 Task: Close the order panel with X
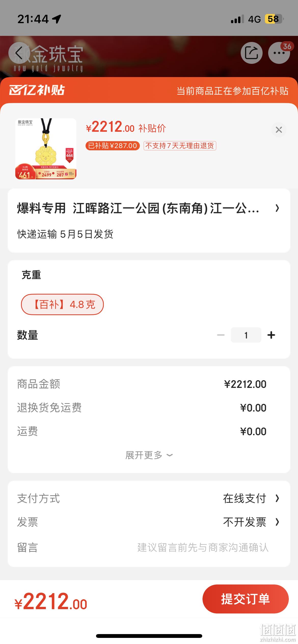coord(279,130)
